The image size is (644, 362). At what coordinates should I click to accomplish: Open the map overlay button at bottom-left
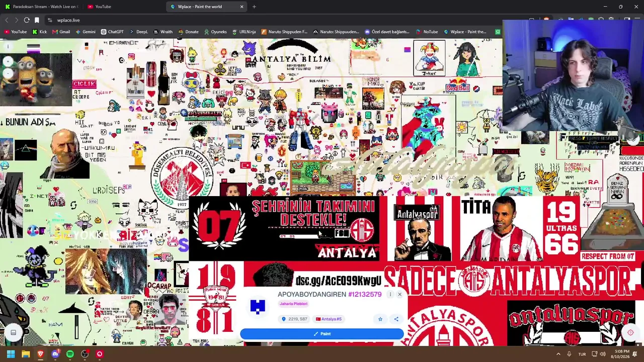click(x=14, y=332)
